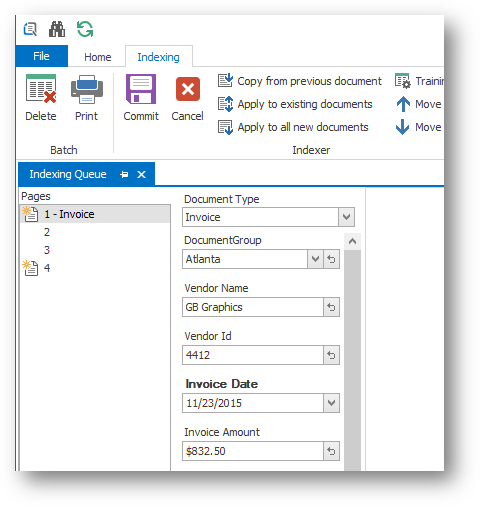Switch to the Home tab
This screenshot has height=507, width=481.
[x=97, y=57]
